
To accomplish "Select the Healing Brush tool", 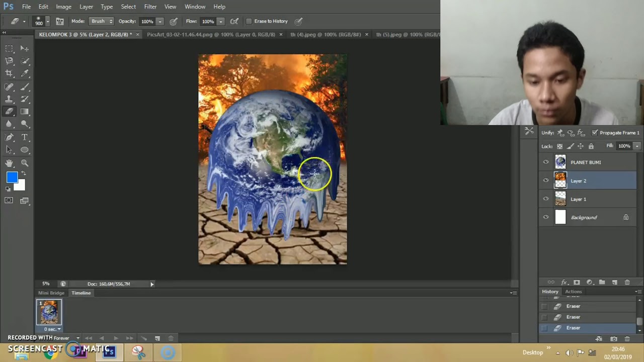I will 9,86.
